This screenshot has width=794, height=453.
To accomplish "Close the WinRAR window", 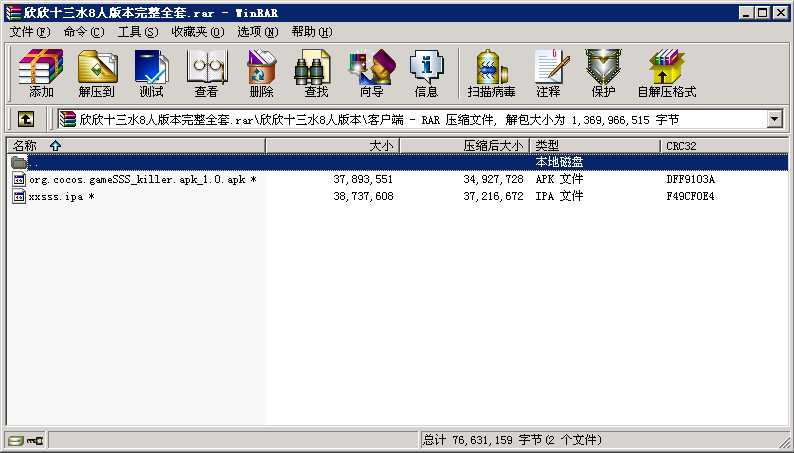I will (780, 13).
